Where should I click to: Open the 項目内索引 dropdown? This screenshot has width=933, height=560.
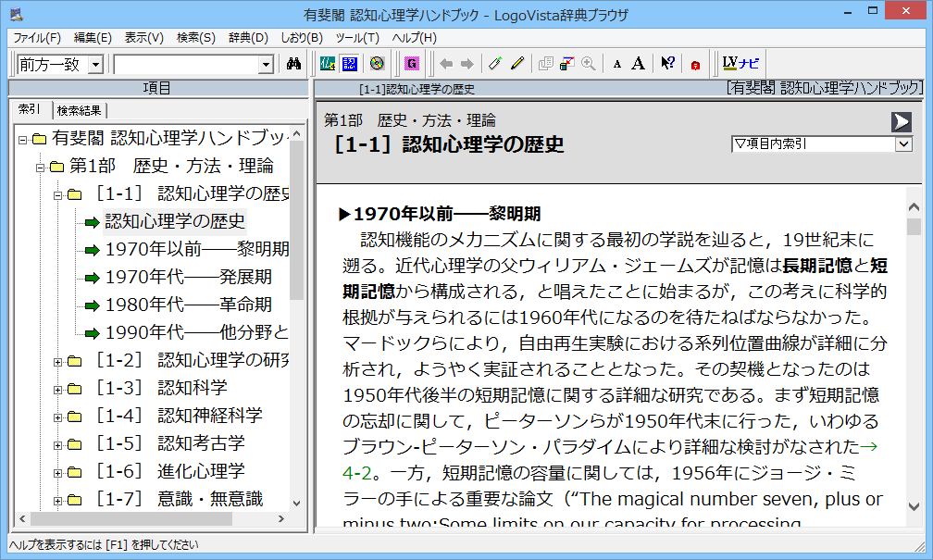pyautogui.click(x=903, y=144)
